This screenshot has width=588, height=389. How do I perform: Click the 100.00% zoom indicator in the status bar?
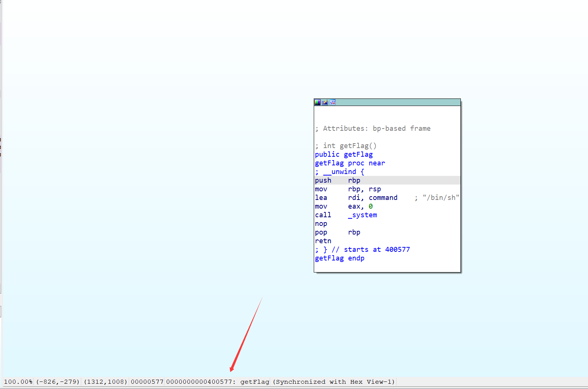click(18, 381)
